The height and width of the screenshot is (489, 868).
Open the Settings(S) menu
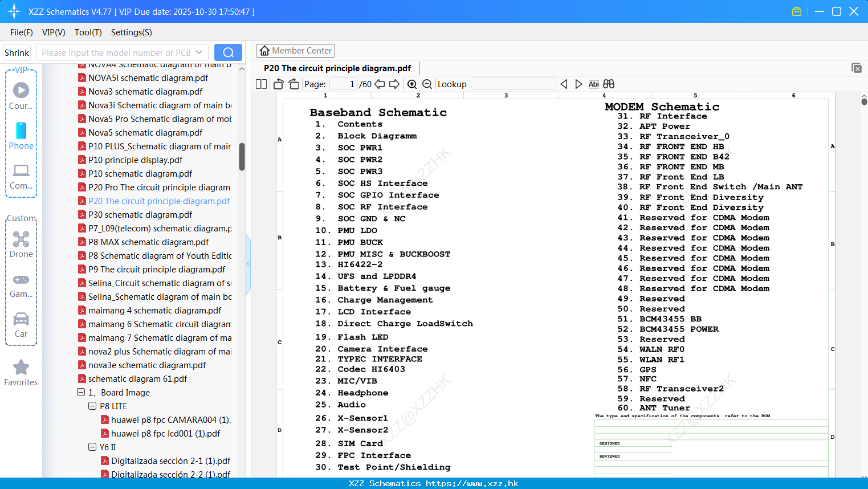pos(131,32)
